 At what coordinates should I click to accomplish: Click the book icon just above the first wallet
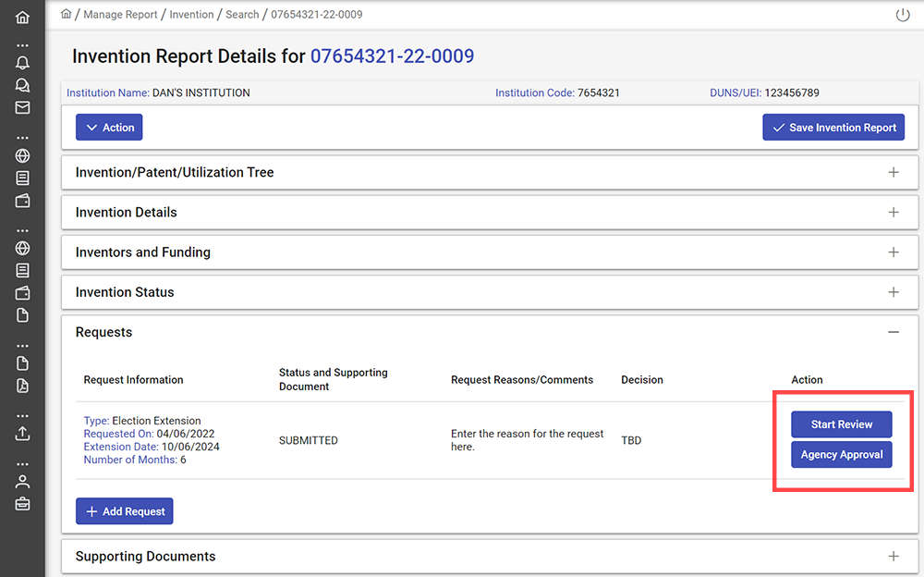22,178
